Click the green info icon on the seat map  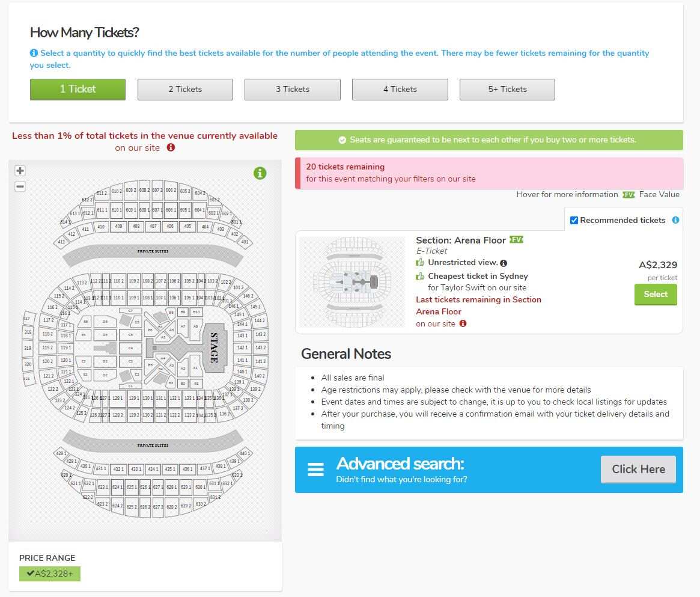(260, 173)
